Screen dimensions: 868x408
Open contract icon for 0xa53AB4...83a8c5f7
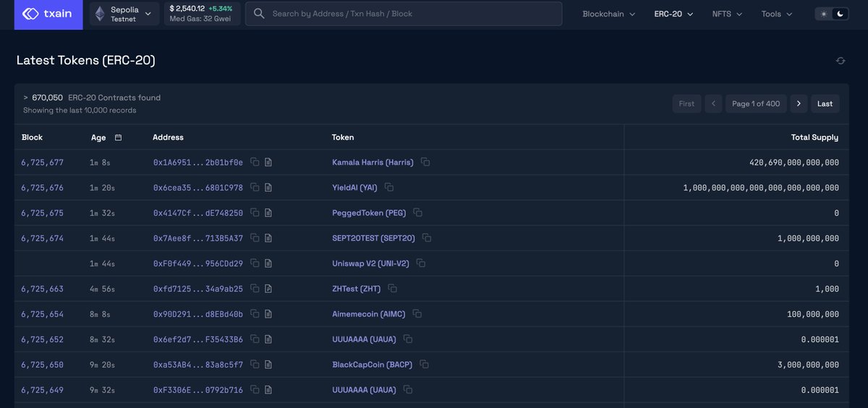(268, 365)
